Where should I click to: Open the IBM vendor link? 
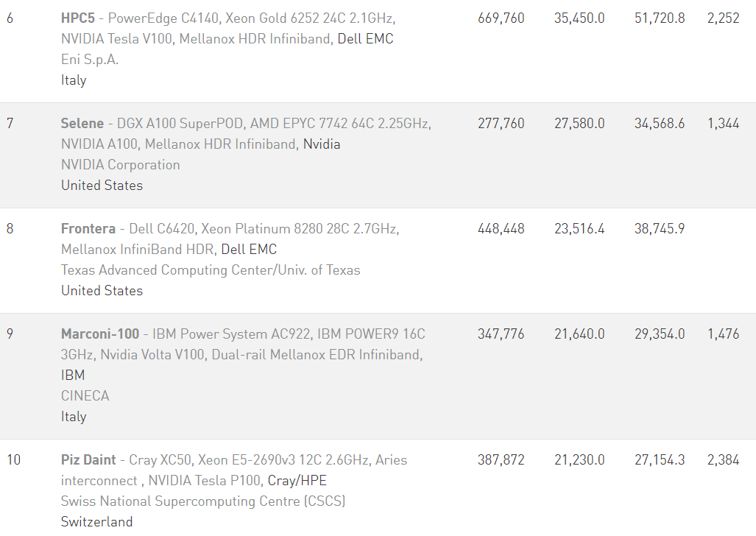(73, 375)
